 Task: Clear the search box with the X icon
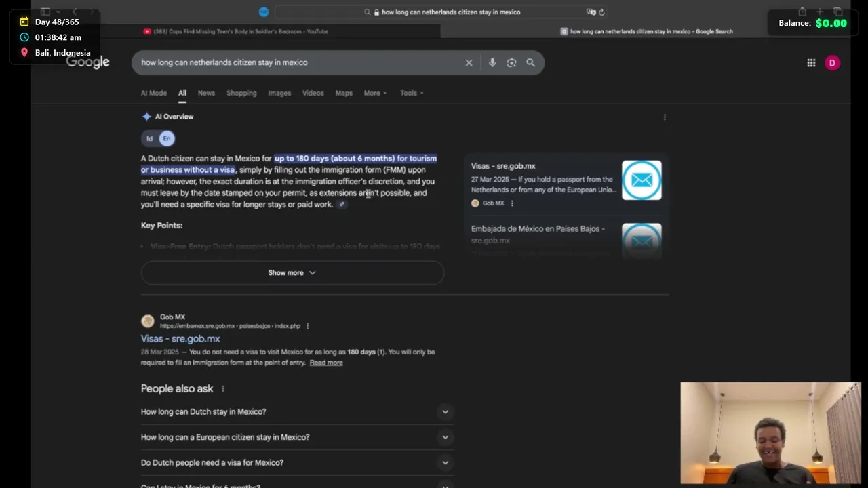pyautogui.click(x=469, y=62)
